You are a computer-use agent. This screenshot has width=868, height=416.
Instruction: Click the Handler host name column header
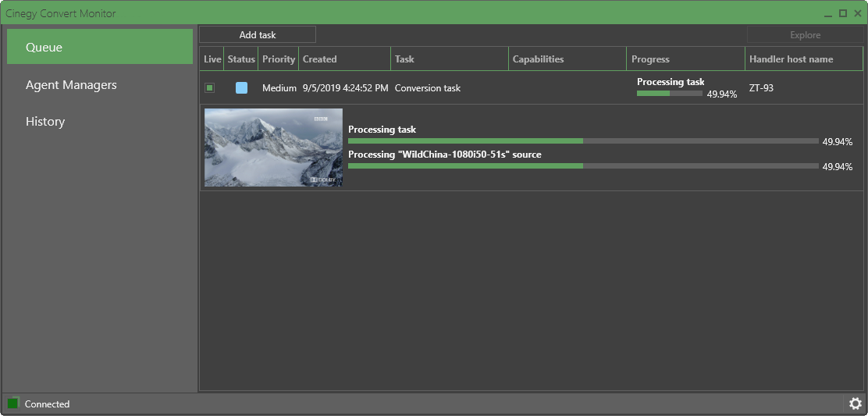804,59
